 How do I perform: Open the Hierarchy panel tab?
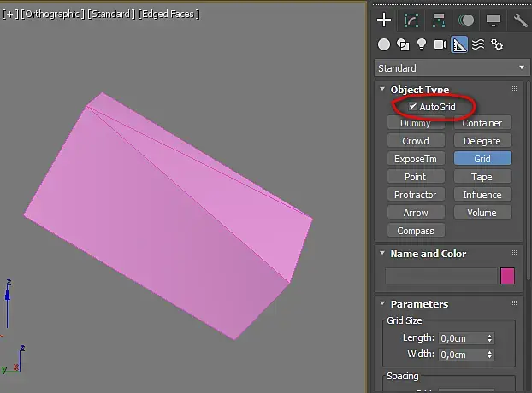[x=439, y=20]
